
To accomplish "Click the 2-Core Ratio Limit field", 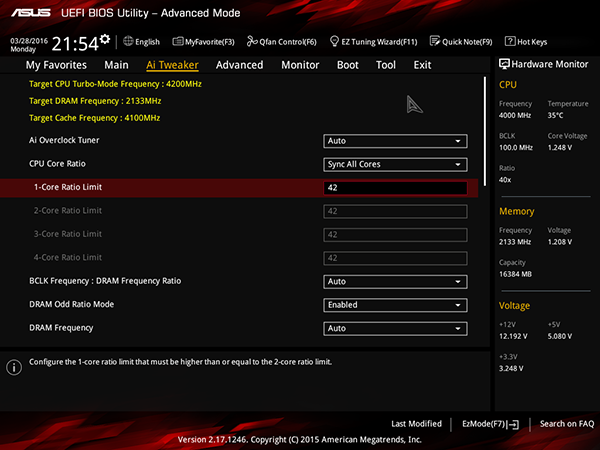I will pyautogui.click(x=395, y=211).
